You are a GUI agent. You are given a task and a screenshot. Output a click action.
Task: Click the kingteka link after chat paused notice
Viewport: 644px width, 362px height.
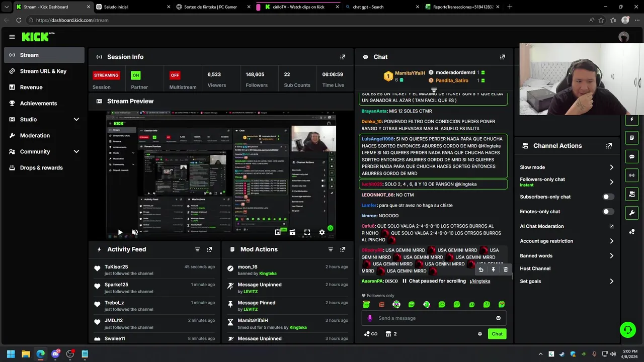[x=480, y=281]
